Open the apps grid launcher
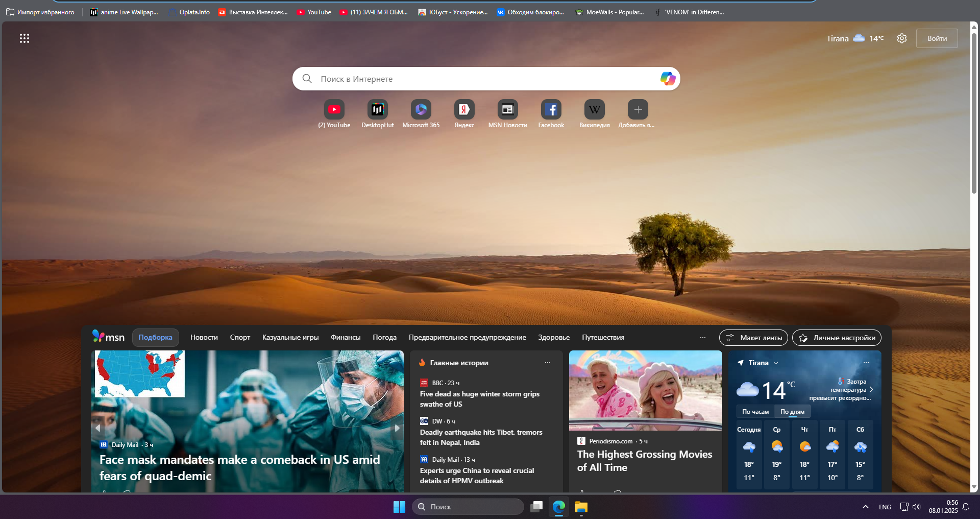The image size is (980, 519). click(x=24, y=38)
